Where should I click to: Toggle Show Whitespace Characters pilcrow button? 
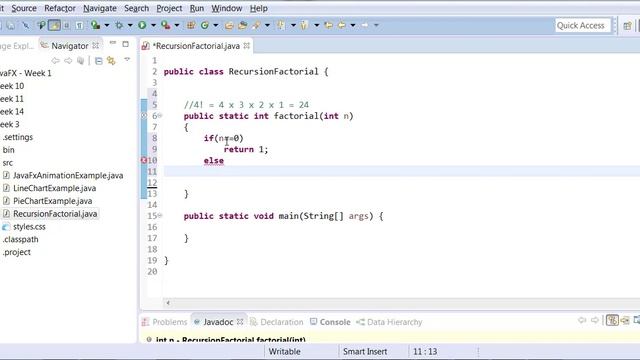80,25
